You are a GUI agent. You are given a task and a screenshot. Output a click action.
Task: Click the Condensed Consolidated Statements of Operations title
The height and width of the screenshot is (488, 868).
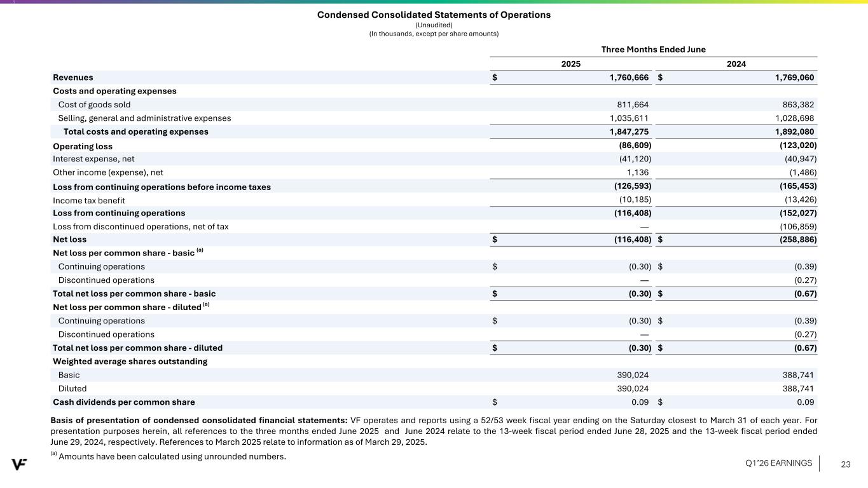coord(434,15)
